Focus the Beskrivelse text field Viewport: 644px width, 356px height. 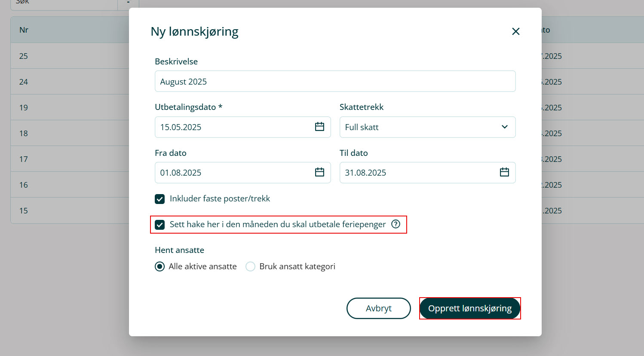335,82
